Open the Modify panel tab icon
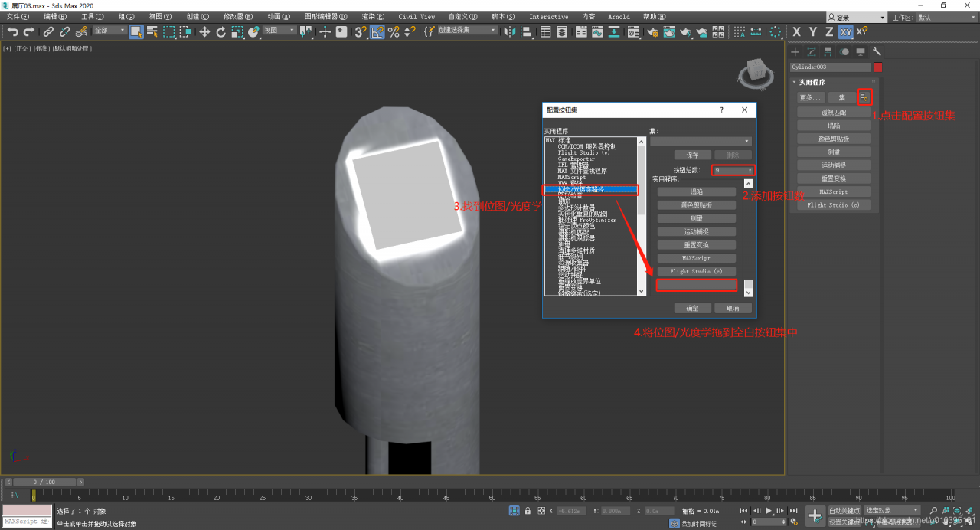The image size is (980, 530). pyautogui.click(x=812, y=52)
